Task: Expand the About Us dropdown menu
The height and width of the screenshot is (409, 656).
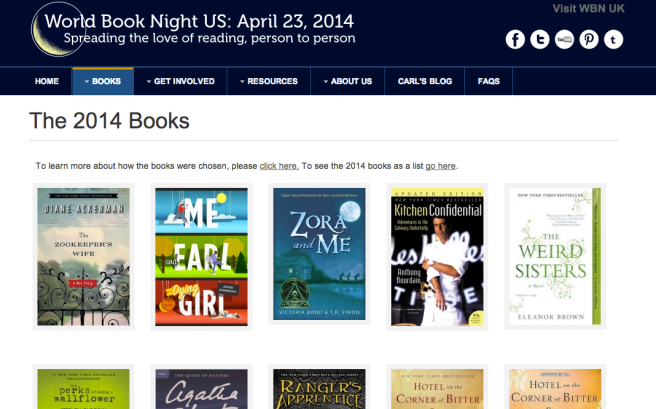Action: click(346, 81)
